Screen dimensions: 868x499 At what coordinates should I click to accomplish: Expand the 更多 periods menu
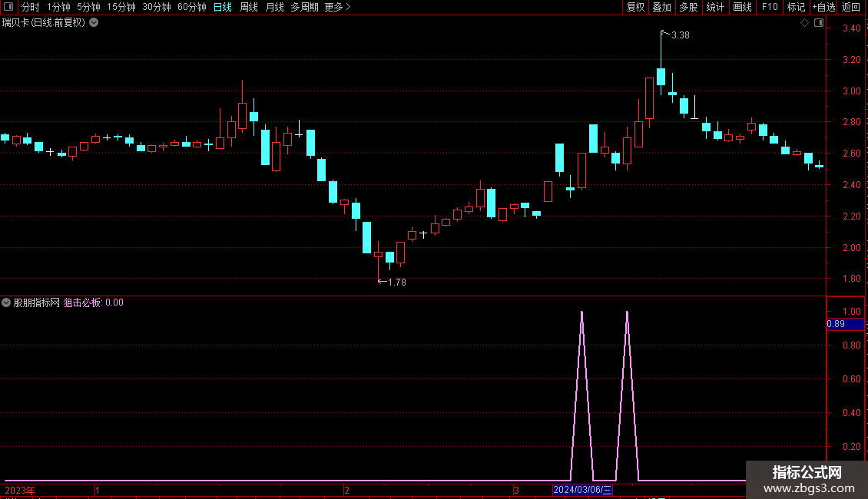pyautogui.click(x=337, y=7)
